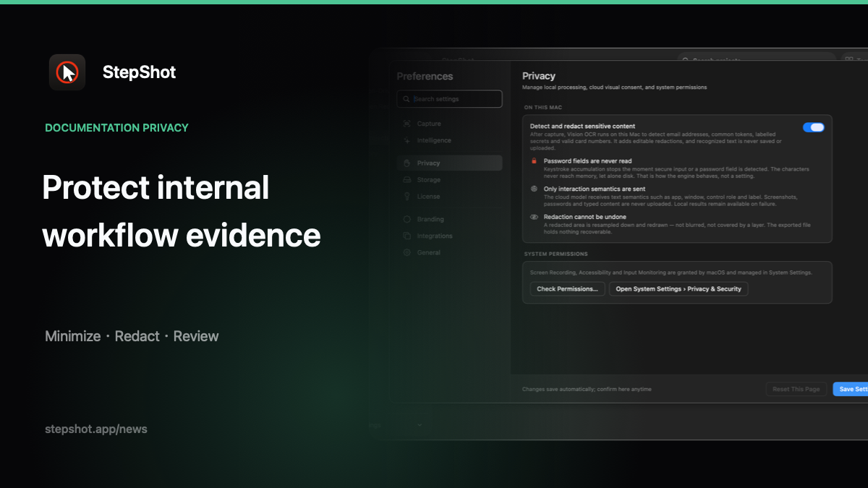
Task: Click the SYSTEM PERMISSIONS section header
Action: point(556,254)
